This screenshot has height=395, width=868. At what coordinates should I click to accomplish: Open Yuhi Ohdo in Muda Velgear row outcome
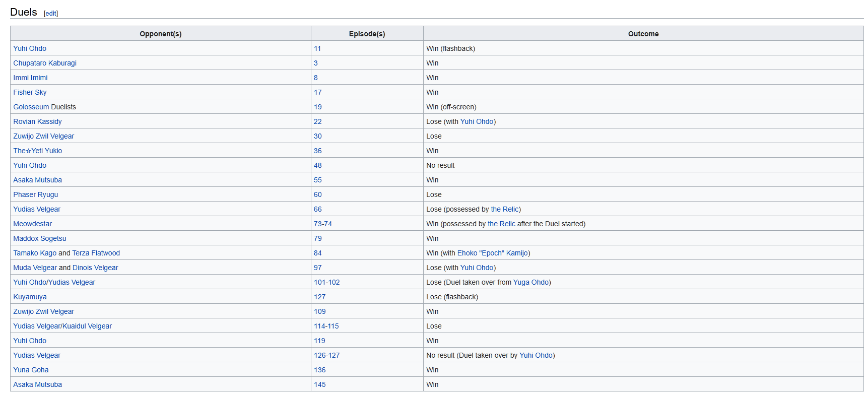[x=477, y=268]
